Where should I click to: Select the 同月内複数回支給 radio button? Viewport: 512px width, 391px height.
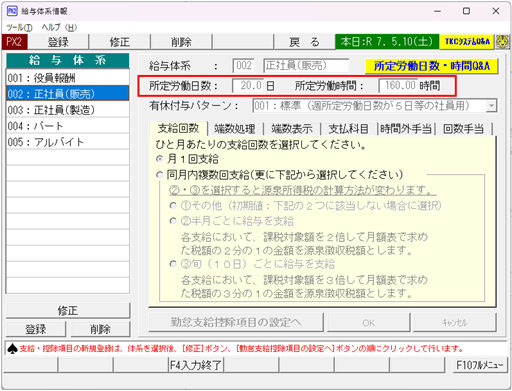point(160,175)
